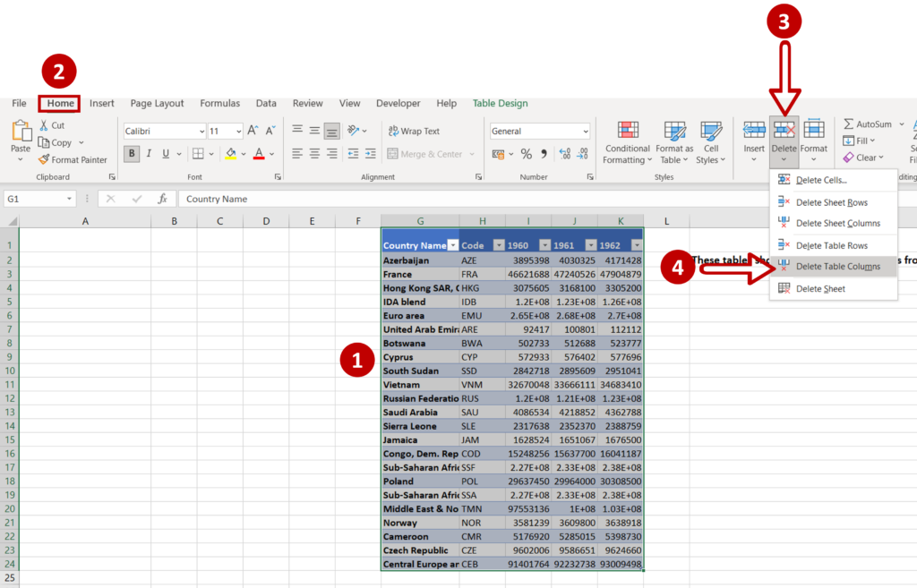Toggle center alignment
Image resolution: width=917 pixels, height=588 pixels.
[315, 154]
